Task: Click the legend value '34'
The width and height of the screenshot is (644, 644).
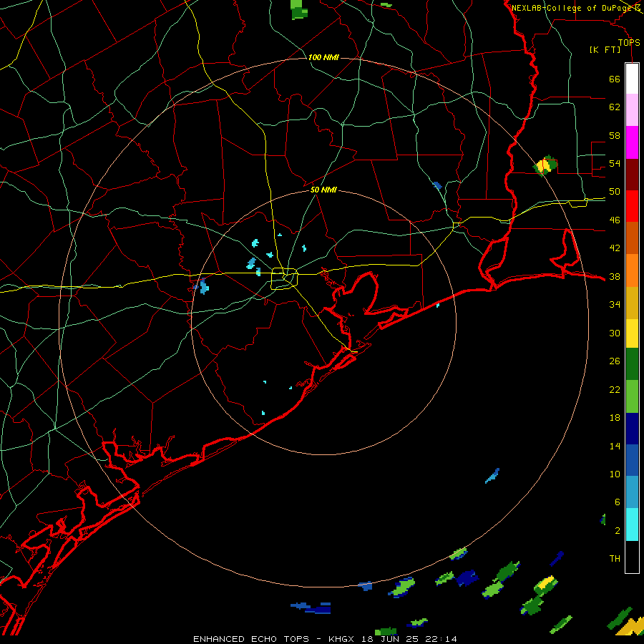Action: point(615,304)
